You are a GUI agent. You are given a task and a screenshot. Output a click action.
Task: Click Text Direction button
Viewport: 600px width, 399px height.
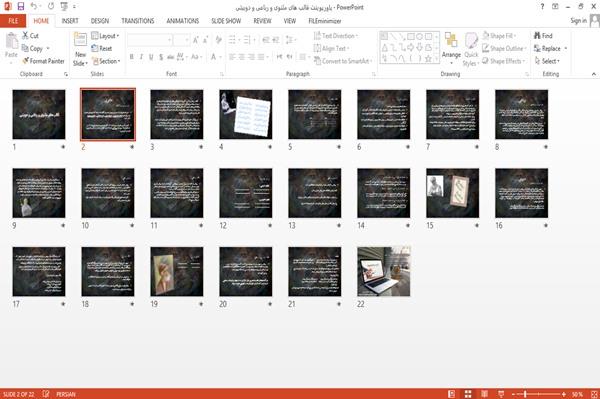click(x=336, y=36)
